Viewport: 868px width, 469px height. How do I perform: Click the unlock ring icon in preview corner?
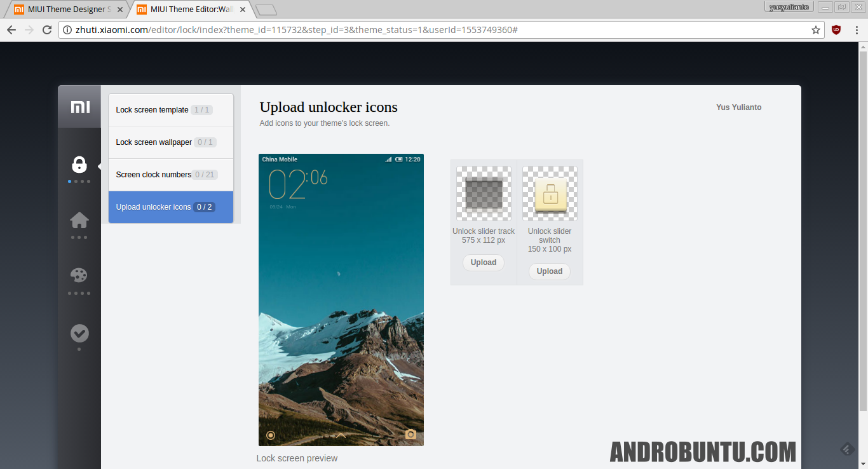(x=271, y=435)
